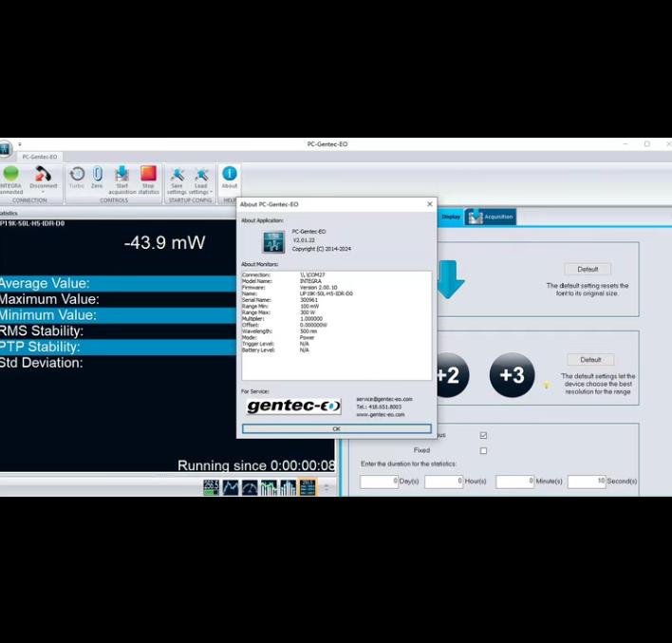Click the expander arrows beside view icons
This screenshot has height=643, width=672.
(x=327, y=487)
